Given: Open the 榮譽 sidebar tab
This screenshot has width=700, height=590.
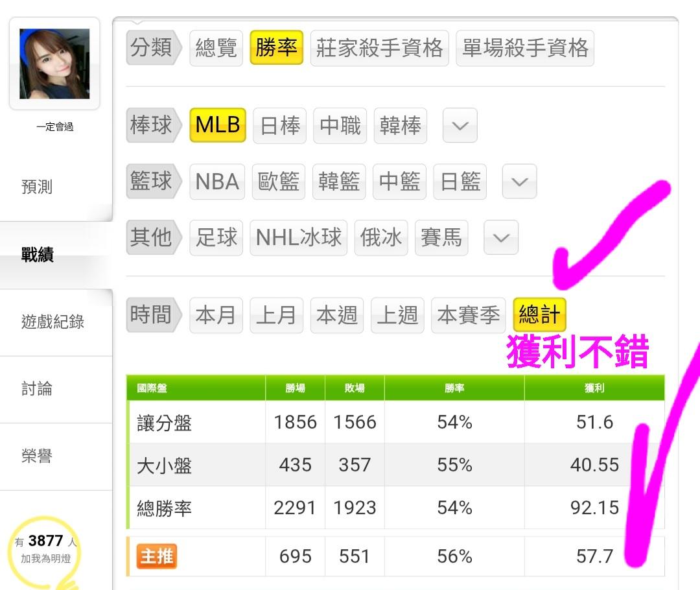Looking at the screenshot, I should click(37, 456).
